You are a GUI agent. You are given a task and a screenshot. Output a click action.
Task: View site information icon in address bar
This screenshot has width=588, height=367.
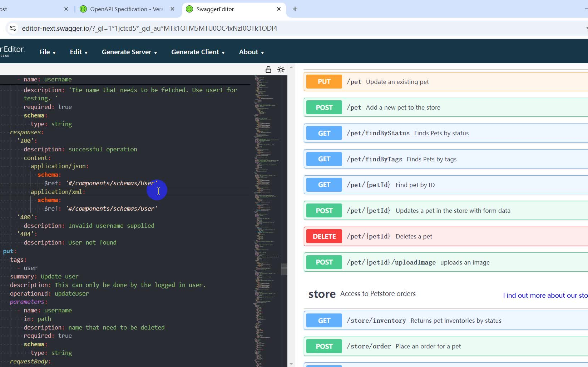13,28
